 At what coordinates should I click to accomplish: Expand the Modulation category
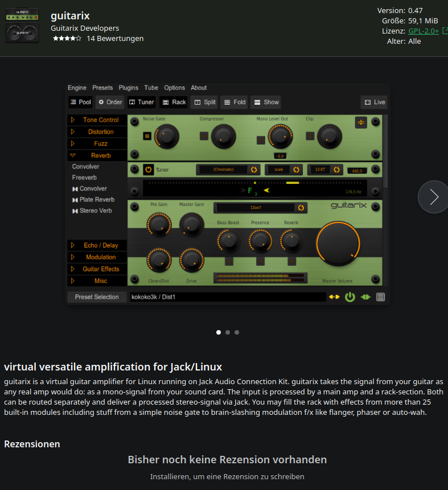[x=97, y=257]
